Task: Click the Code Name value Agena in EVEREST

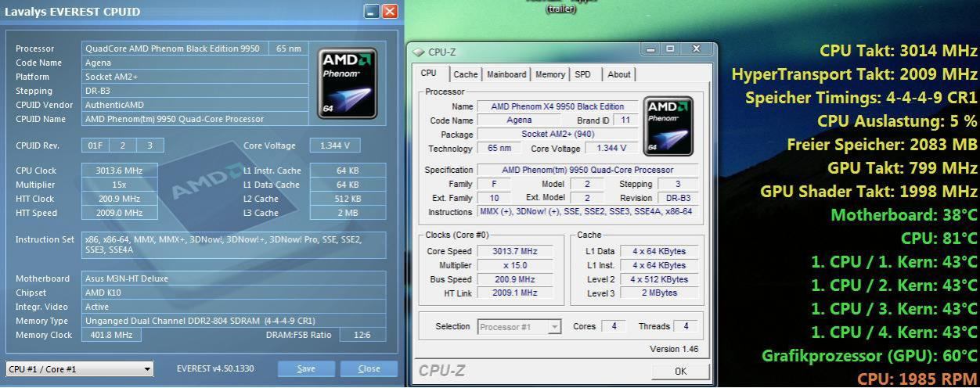Action: (x=195, y=63)
